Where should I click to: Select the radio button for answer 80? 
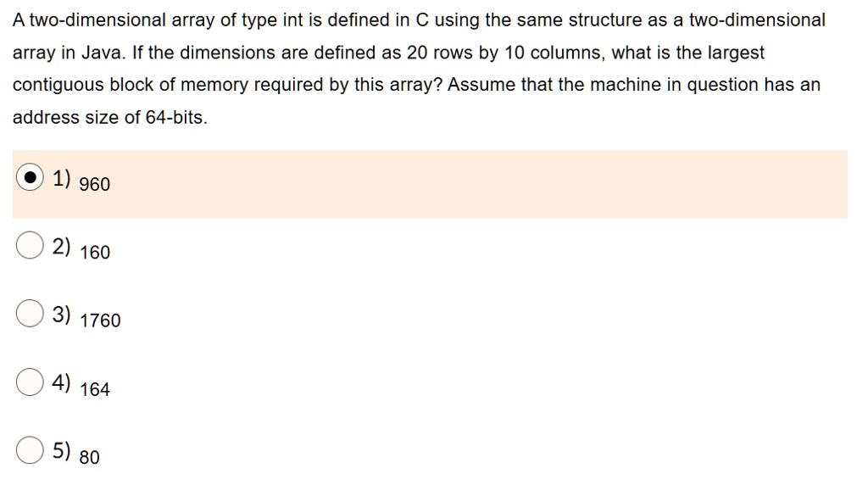click(30, 450)
